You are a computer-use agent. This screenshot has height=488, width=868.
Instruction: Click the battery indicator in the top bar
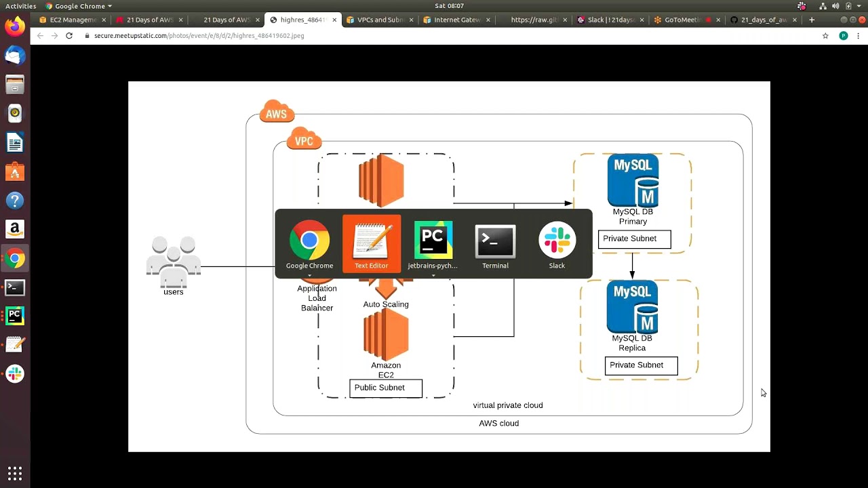(x=848, y=6)
